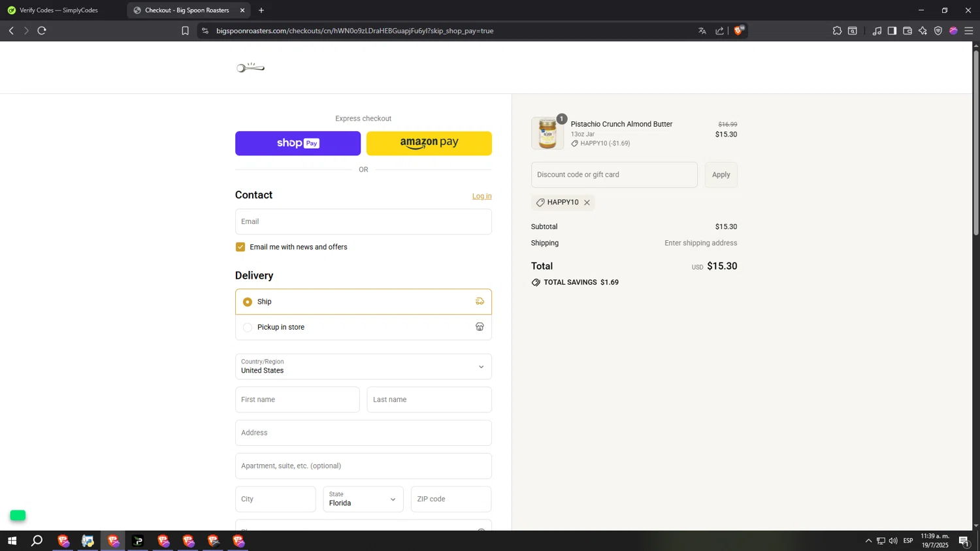Select the Ship delivery option
This screenshot has width=980, height=551.
pyautogui.click(x=363, y=302)
